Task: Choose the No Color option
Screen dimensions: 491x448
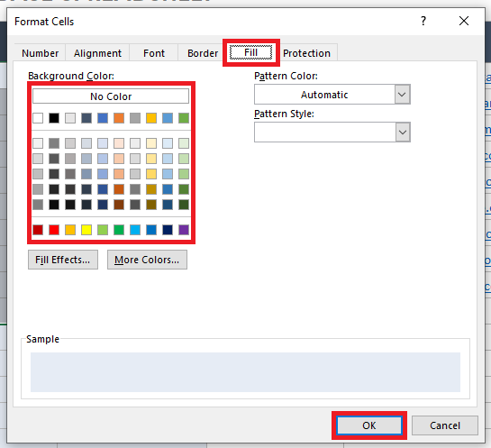Action: pos(111,96)
